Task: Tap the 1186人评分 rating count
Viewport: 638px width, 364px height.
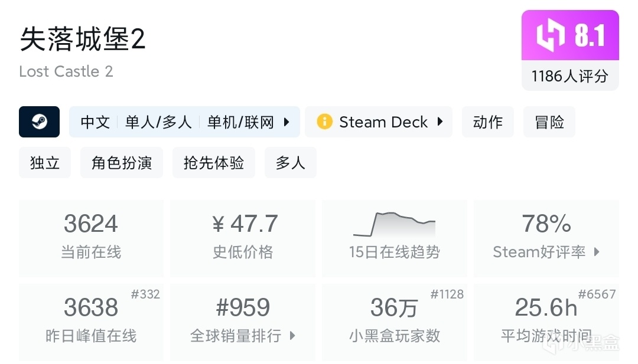Action: [569, 76]
